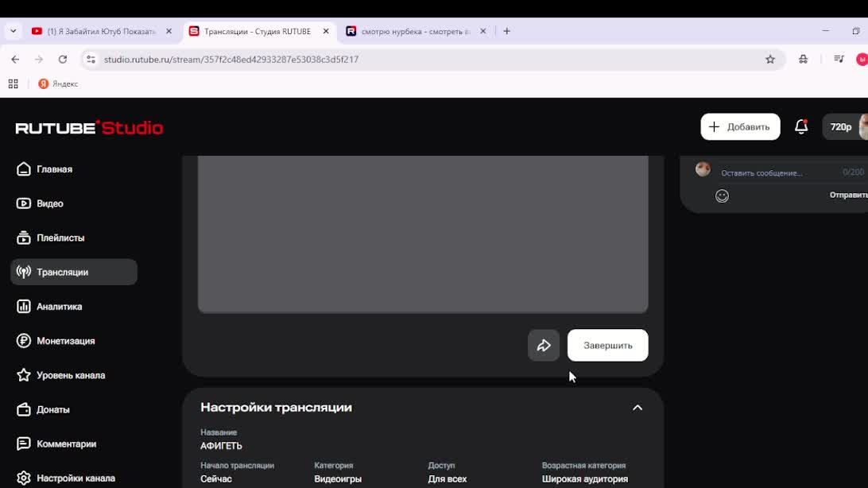Image resolution: width=868 pixels, height=488 pixels.
Task: Click the browser forward arrow
Action: point(39,59)
